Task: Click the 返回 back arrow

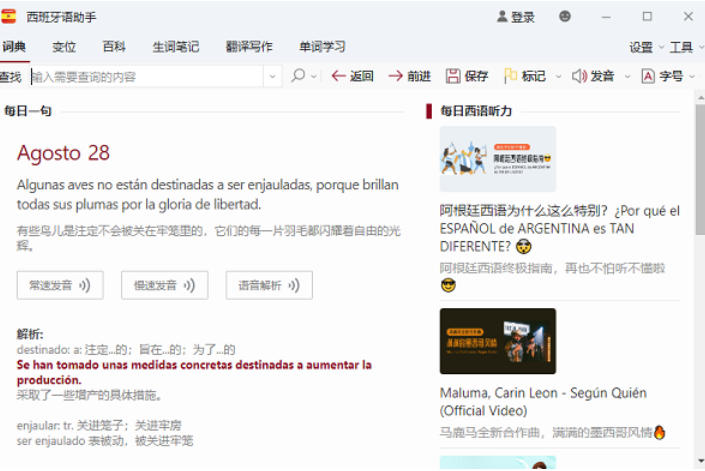Action: pyautogui.click(x=352, y=76)
